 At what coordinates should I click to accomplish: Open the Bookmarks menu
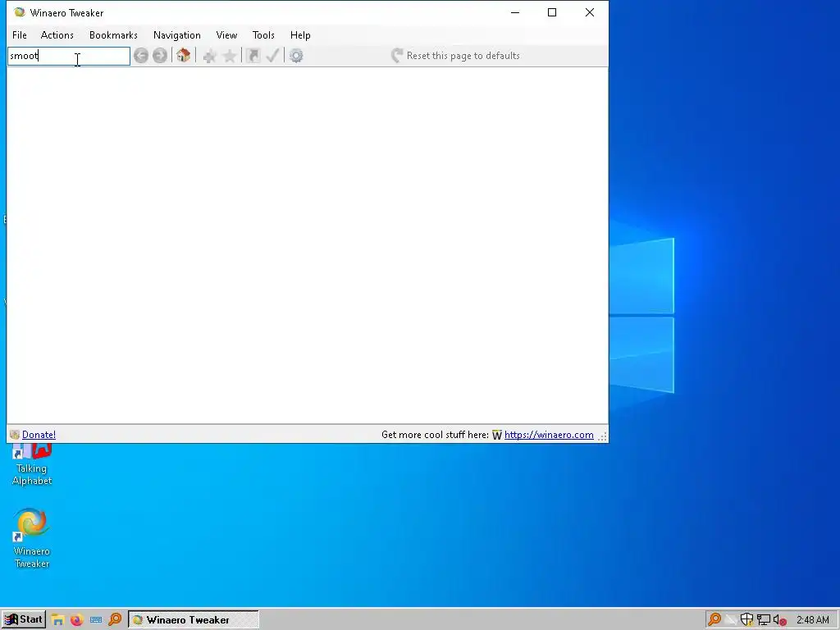113,34
